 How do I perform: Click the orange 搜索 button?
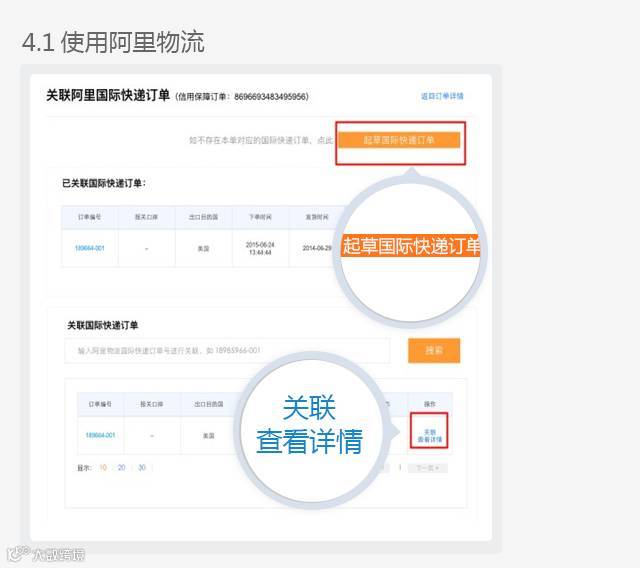434,350
